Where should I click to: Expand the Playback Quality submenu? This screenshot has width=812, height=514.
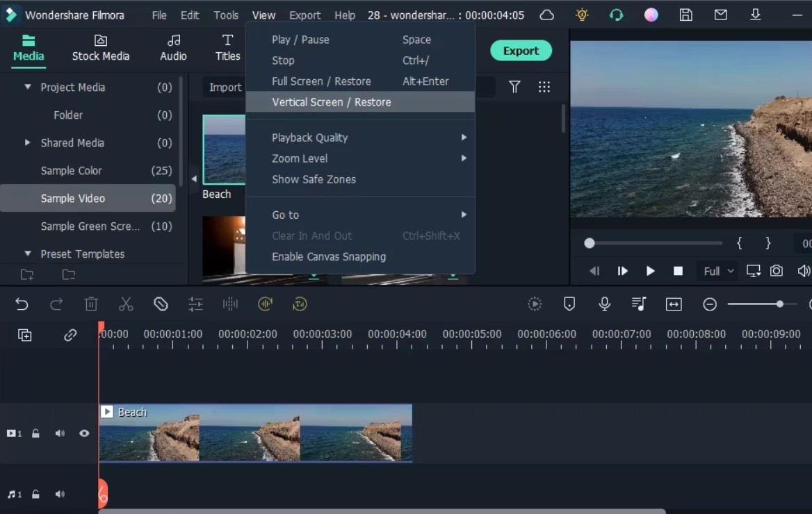tap(310, 137)
